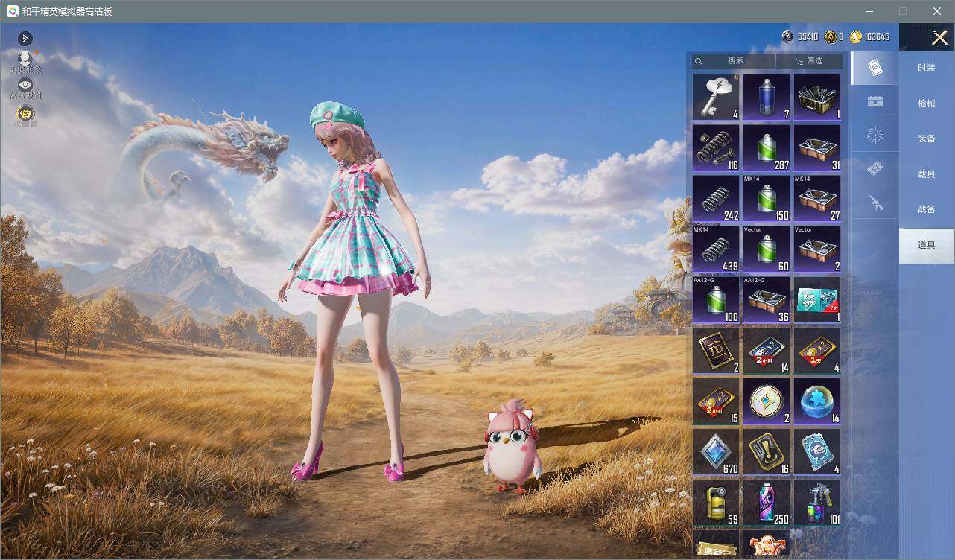Select the exclamation card item with 16
The height and width of the screenshot is (560, 955).
point(767,451)
